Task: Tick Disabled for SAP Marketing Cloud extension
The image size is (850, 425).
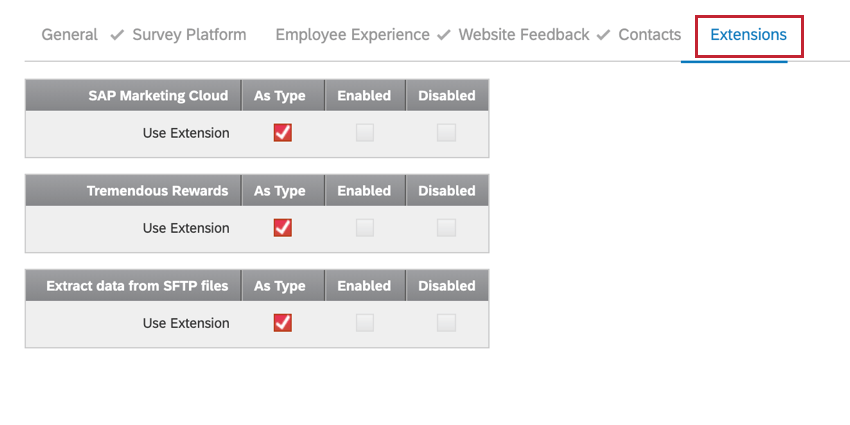Action: coord(446,133)
